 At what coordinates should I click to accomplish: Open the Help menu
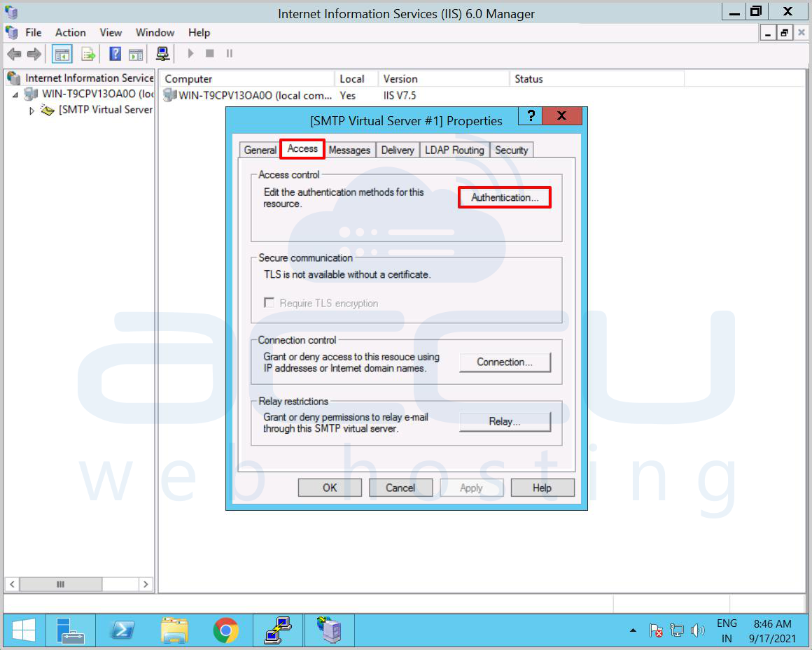tap(199, 33)
